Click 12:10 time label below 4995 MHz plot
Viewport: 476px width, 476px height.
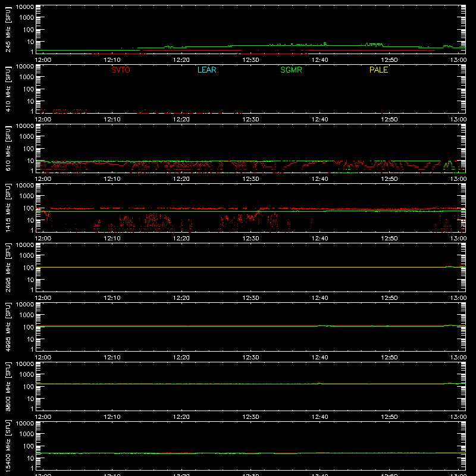(112, 358)
